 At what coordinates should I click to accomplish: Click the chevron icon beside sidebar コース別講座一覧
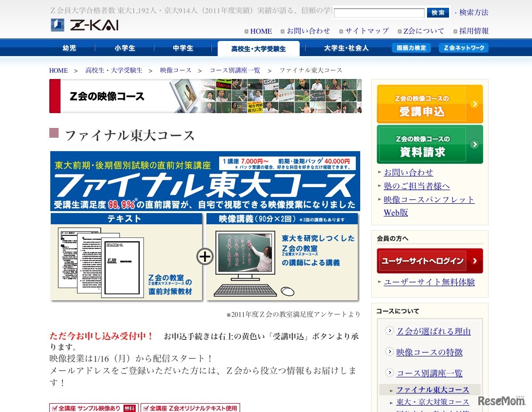389,373
